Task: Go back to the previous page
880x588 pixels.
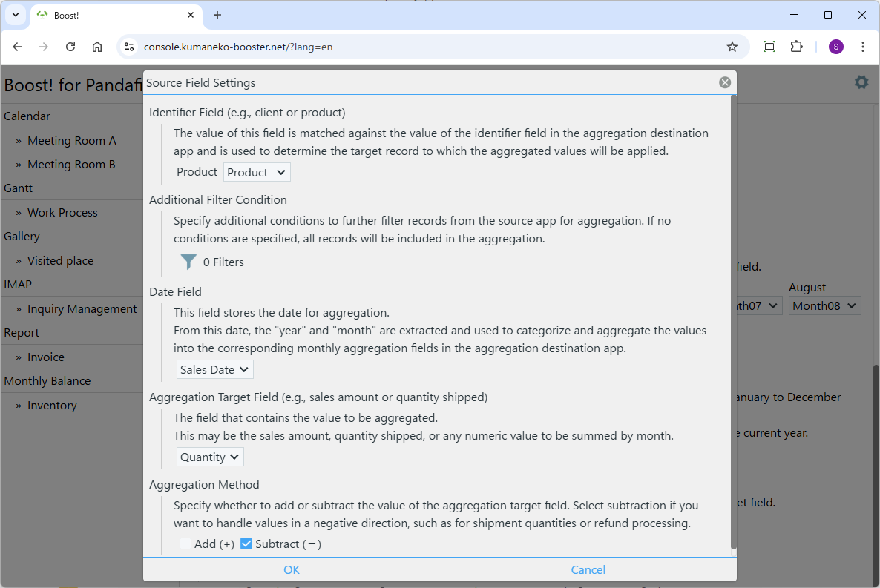Action: click(17, 47)
